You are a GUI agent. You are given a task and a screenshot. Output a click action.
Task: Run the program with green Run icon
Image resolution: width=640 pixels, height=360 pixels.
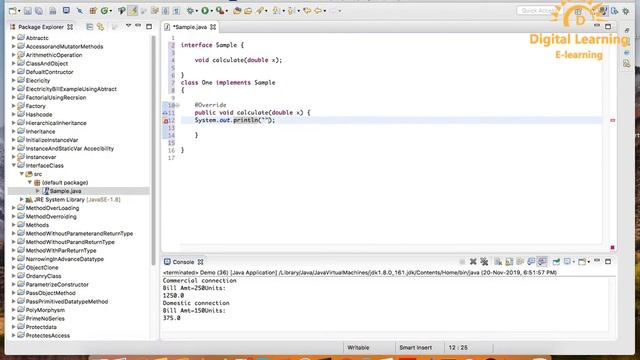205,11
